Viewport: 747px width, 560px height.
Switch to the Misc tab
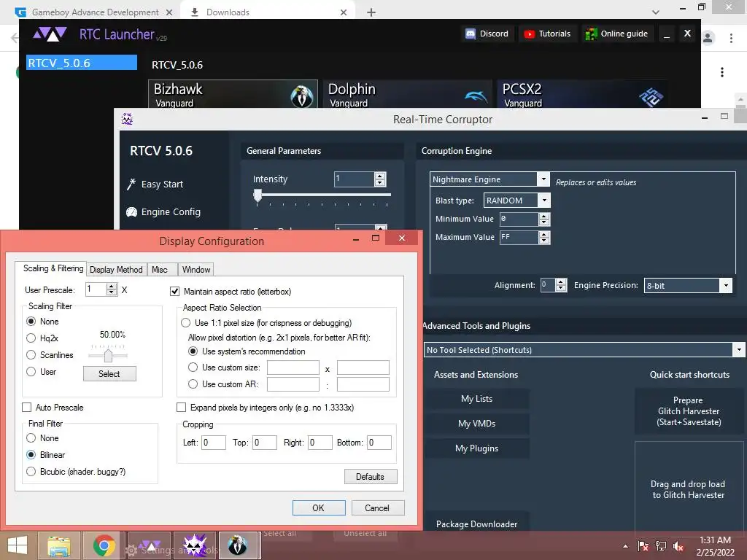pyautogui.click(x=160, y=270)
